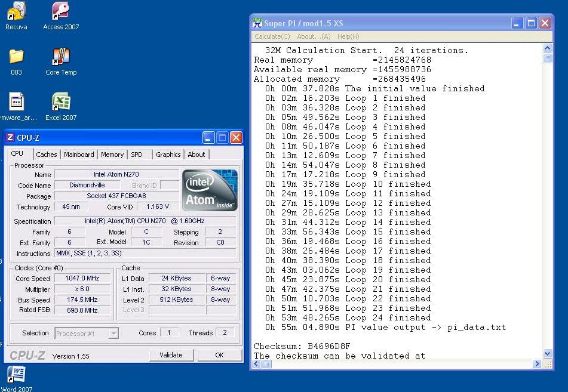Click the 174.5 MHz bus speed value
The image size is (568, 392).
click(x=82, y=300)
